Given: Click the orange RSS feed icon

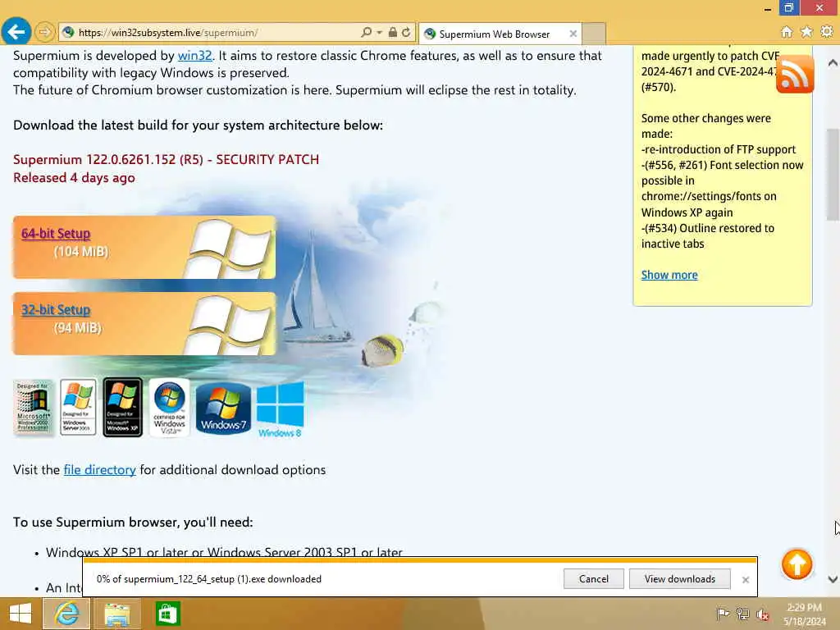Looking at the screenshot, I should (795, 75).
